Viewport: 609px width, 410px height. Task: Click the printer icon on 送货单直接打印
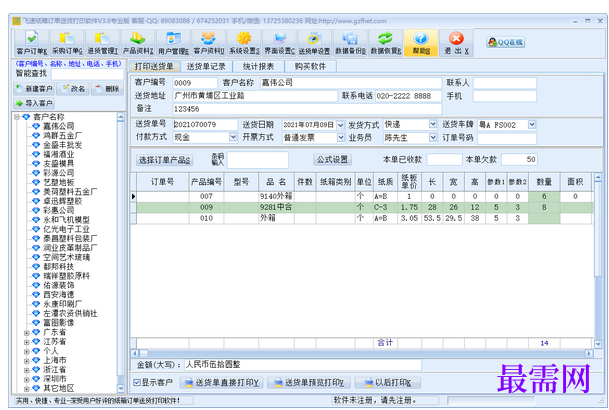[x=189, y=383]
